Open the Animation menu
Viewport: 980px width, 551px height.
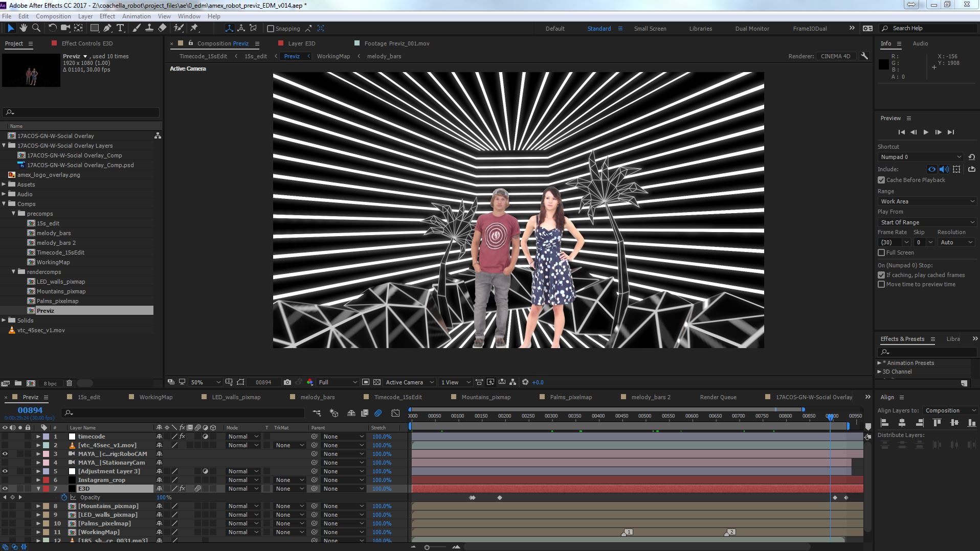[137, 16]
